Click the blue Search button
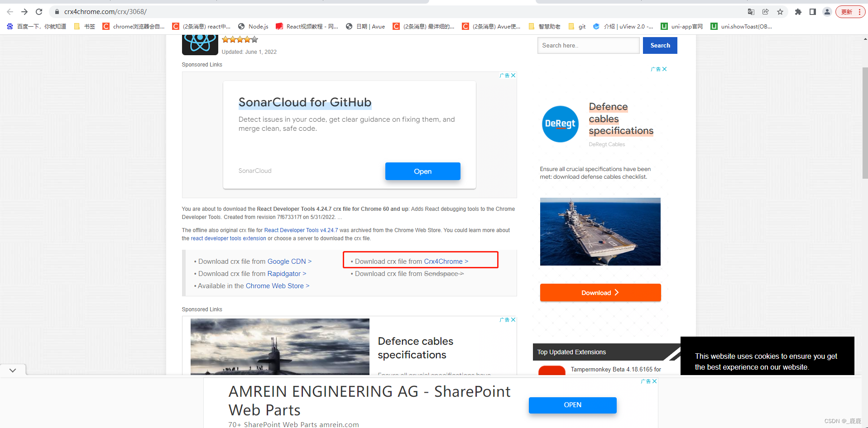The height and width of the screenshot is (428, 868). click(660, 45)
